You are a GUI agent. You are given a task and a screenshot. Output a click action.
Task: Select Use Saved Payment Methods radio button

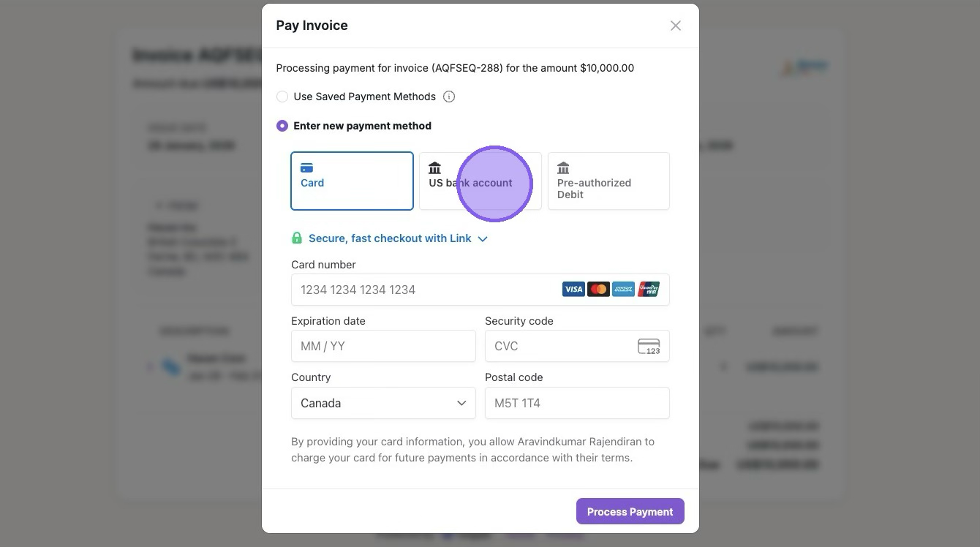[282, 97]
